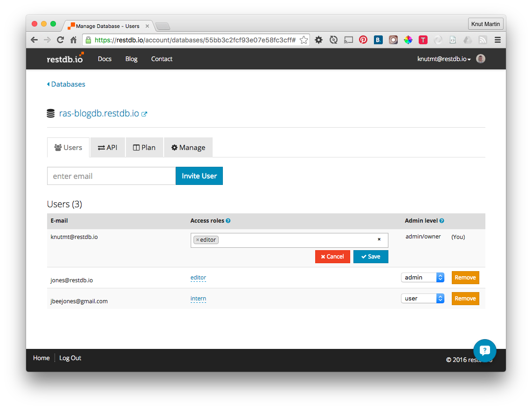Click the red T extension icon

(x=423, y=40)
